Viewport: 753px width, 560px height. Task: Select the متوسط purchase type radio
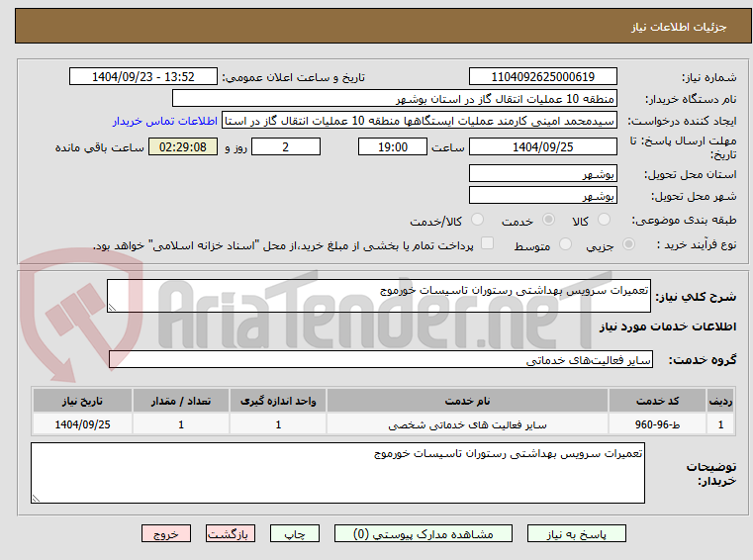click(x=566, y=244)
